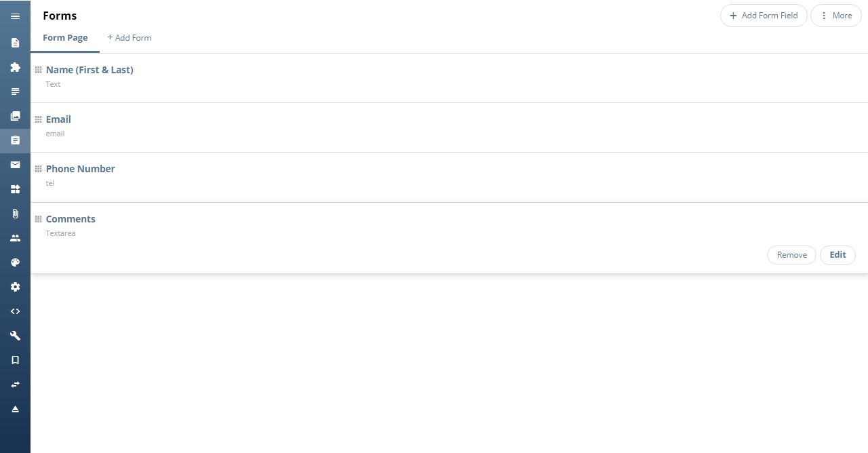Open the More options dropdown
Viewport: 868px width, 453px height.
835,16
